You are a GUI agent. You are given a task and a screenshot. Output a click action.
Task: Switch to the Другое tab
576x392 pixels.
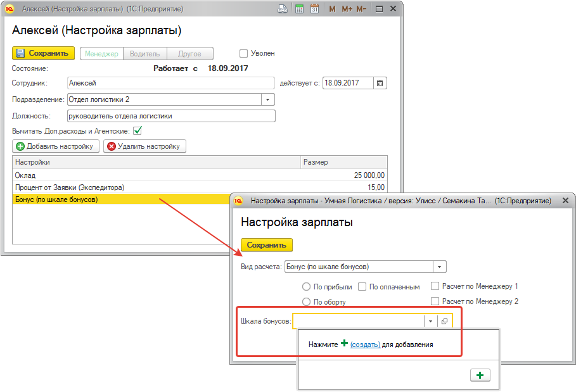click(190, 54)
